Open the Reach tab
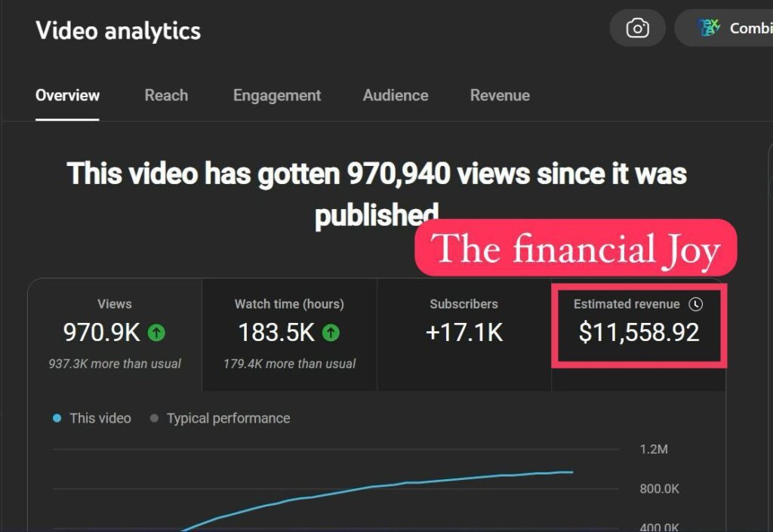The height and width of the screenshot is (532, 773). point(166,95)
